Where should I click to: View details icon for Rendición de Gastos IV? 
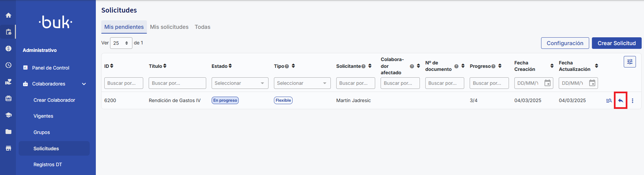(x=609, y=100)
